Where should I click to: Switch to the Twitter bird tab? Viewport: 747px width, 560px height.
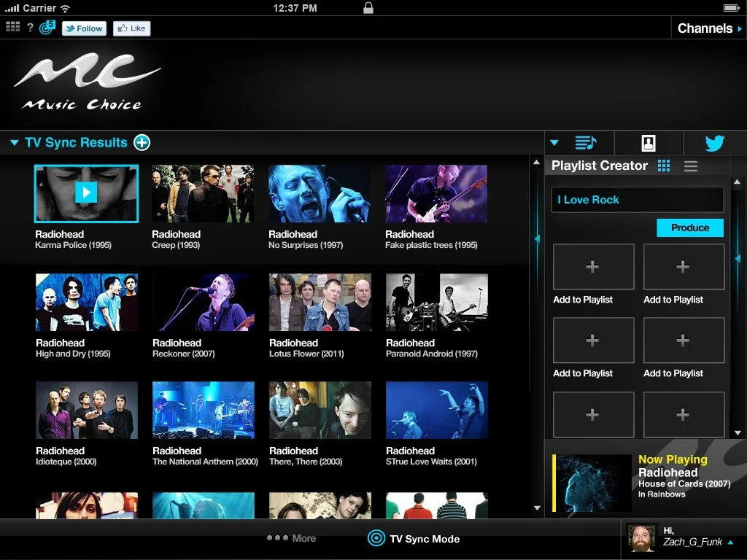715,143
